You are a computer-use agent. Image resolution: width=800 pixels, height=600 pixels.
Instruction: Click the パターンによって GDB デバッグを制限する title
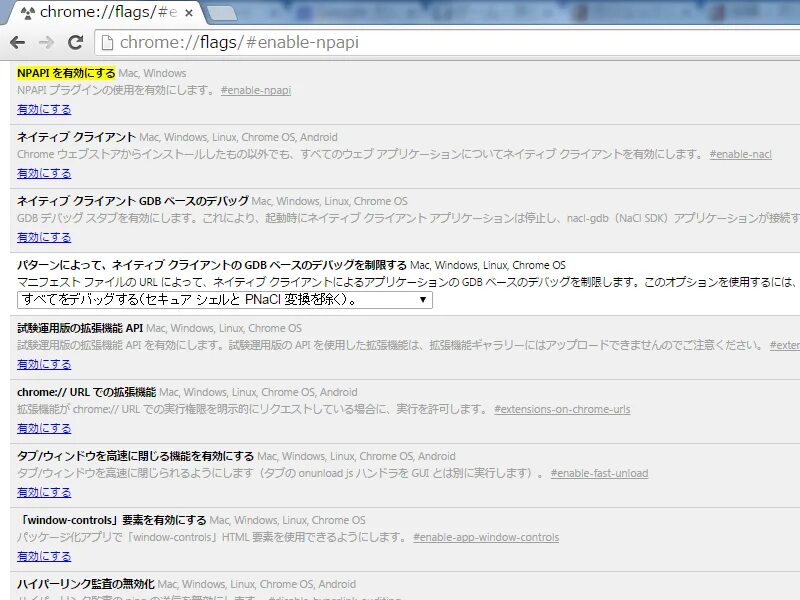[212, 265]
